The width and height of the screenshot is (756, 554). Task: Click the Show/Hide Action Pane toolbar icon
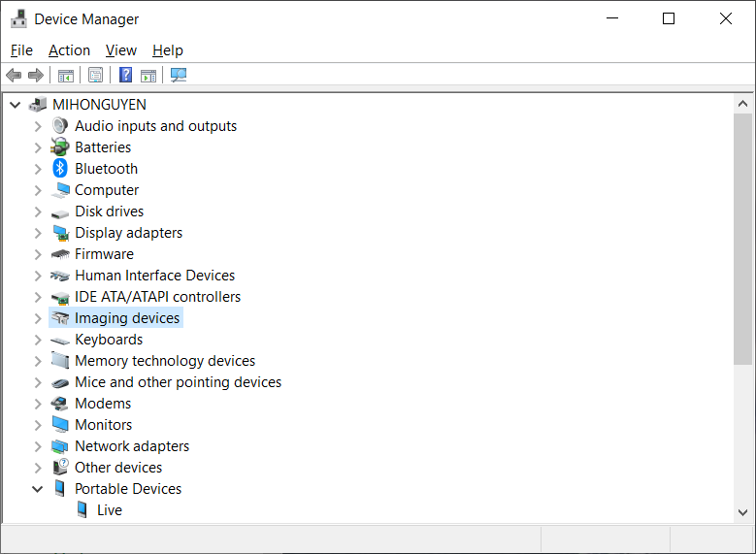148,76
